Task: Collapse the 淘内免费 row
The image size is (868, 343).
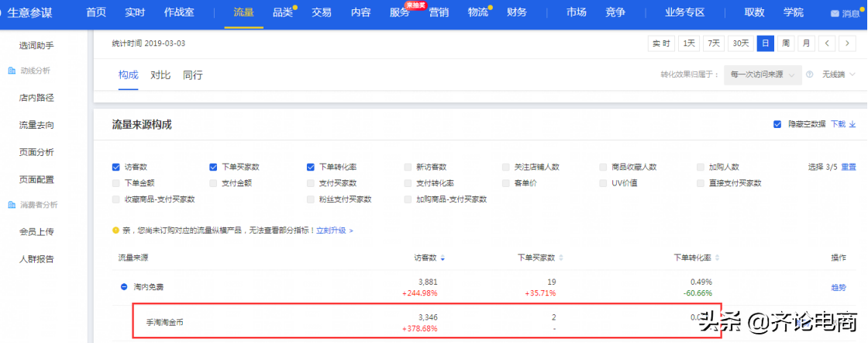Action: coord(124,287)
